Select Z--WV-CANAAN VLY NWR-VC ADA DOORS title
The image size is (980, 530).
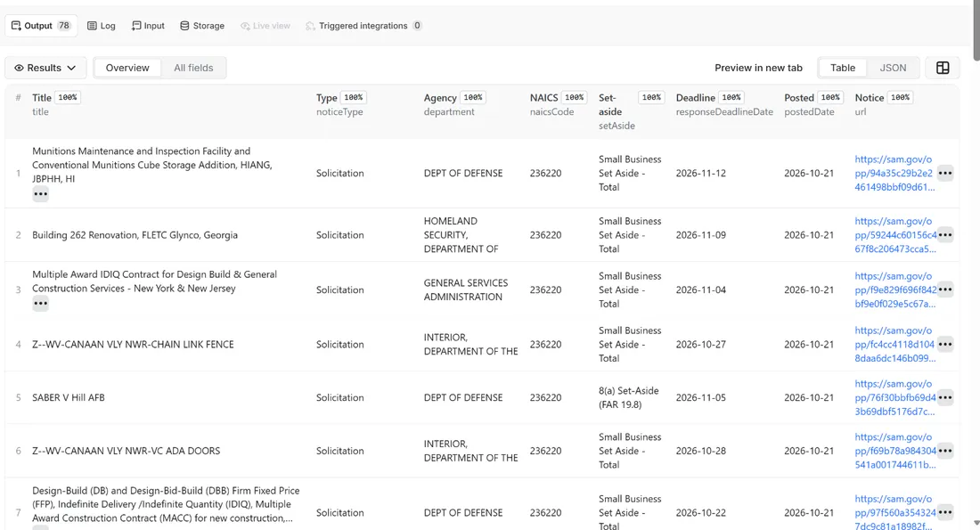[127, 451]
